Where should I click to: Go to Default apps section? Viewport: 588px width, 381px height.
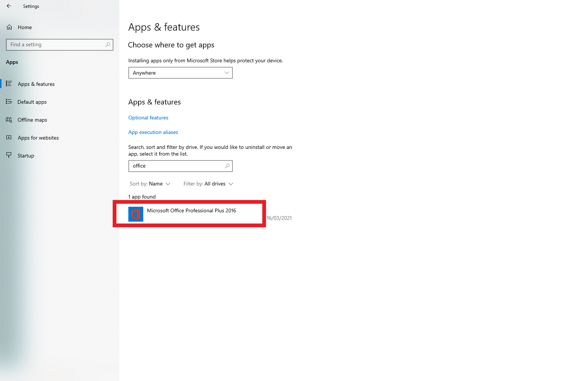(60, 102)
